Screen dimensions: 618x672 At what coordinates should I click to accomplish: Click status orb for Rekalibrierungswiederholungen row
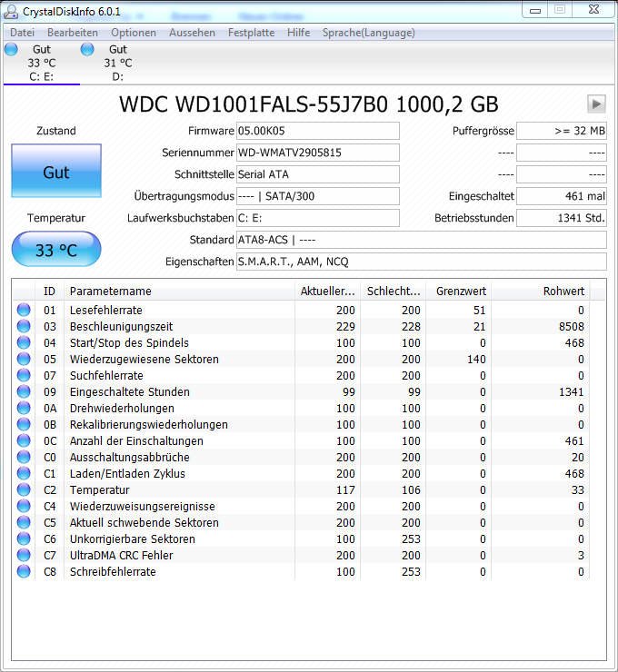(x=24, y=424)
